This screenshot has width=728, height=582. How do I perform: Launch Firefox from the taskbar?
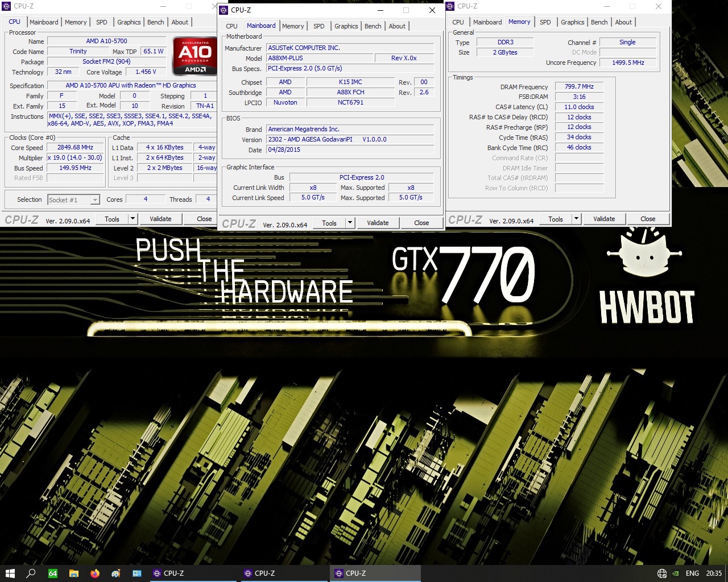point(95,573)
